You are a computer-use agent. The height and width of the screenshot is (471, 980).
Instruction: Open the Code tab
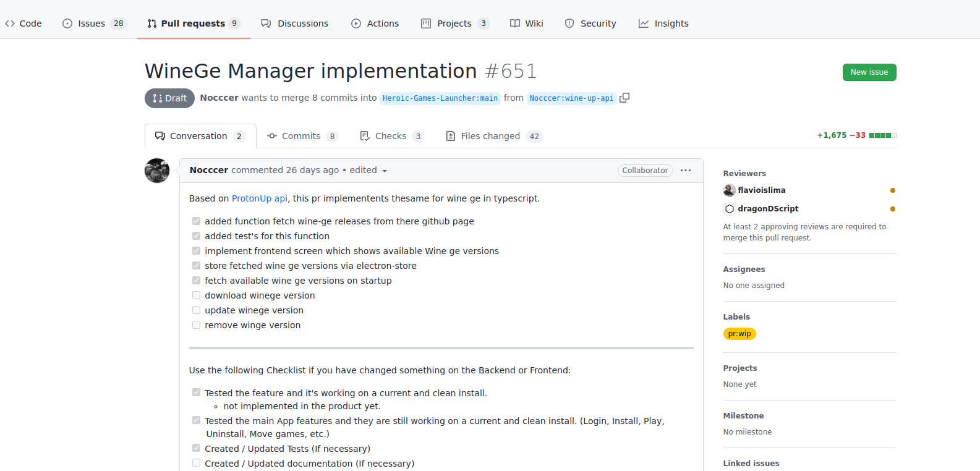click(x=23, y=23)
